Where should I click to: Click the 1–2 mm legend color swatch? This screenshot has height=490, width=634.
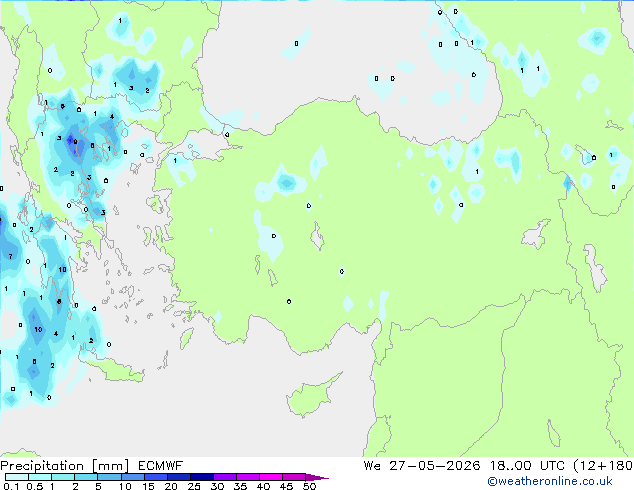click(63, 477)
